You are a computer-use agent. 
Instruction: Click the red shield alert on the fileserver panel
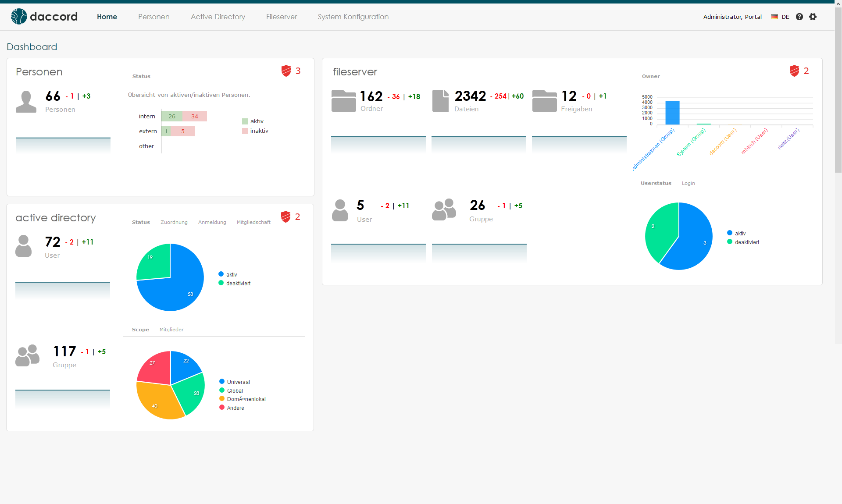tap(795, 71)
